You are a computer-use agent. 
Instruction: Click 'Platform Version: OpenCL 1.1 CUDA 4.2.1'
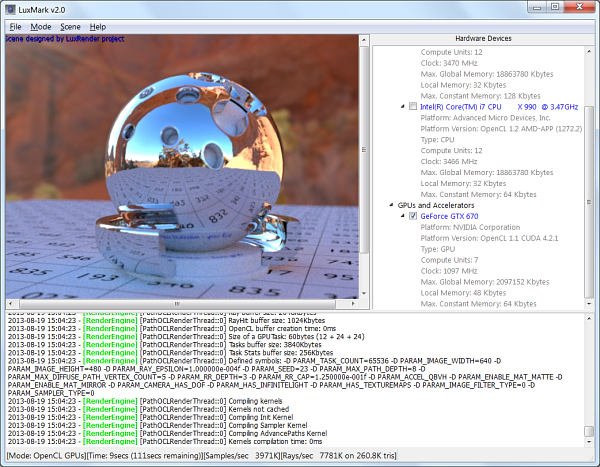point(489,238)
